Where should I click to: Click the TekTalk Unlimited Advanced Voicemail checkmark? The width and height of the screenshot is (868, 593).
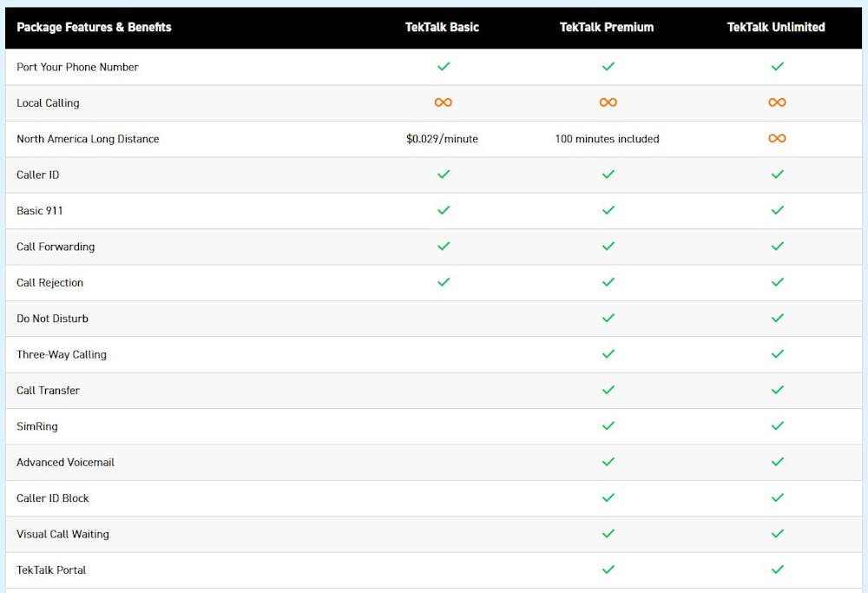pyautogui.click(x=777, y=462)
